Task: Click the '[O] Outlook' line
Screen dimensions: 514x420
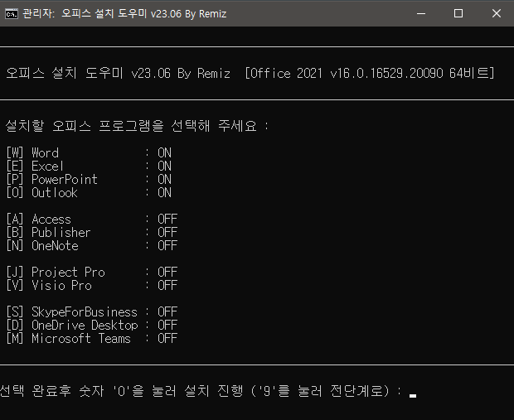Action: [89, 193]
